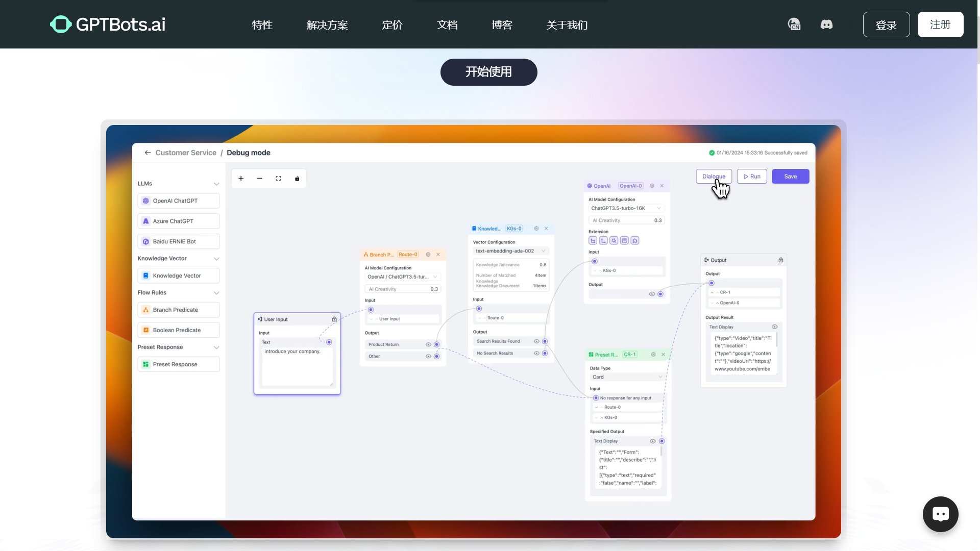This screenshot has width=980, height=551.
Task: Open the 文档 menu item
Action: [447, 24]
